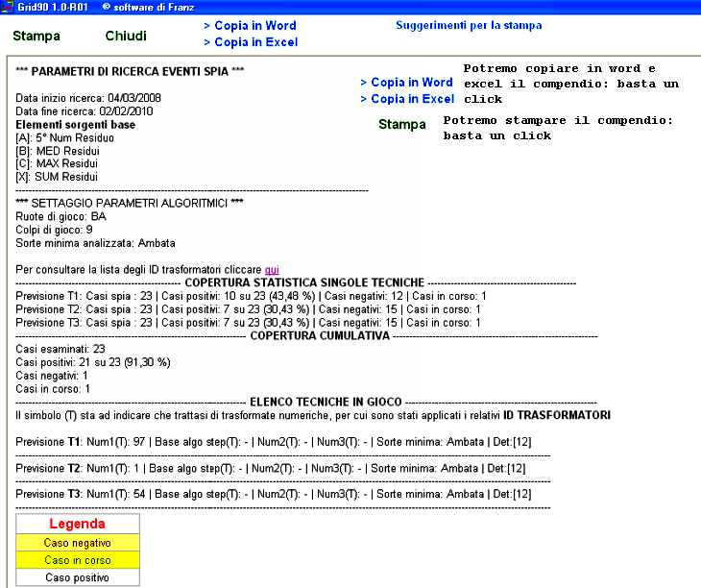Viewport: 701px width, 588px height.
Task: Click the '[C]: MAX Residui' row
Action: [x=57, y=163]
